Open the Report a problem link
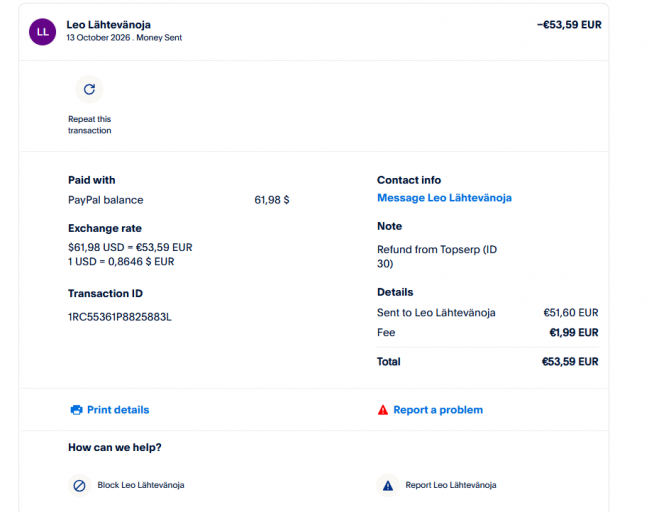 point(438,410)
